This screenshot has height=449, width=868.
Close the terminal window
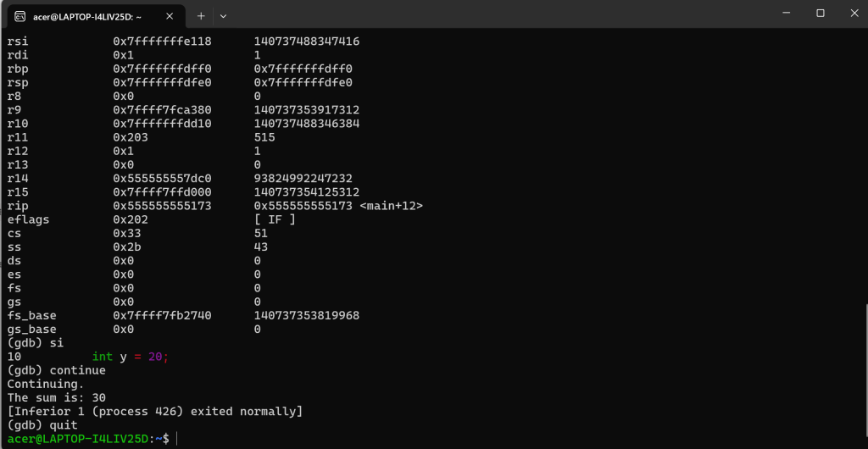[854, 13]
